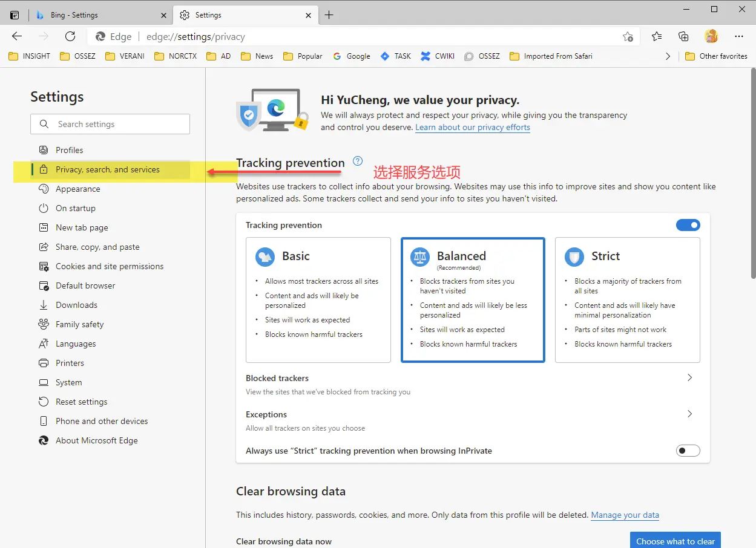Show more favorites bar items chevron
756x548 pixels.
[x=668, y=56]
